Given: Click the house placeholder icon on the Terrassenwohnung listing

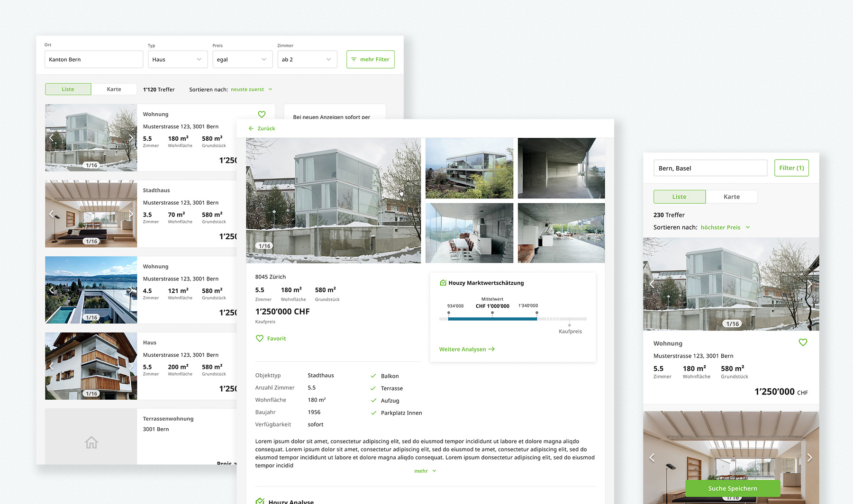Looking at the screenshot, I should [x=91, y=442].
